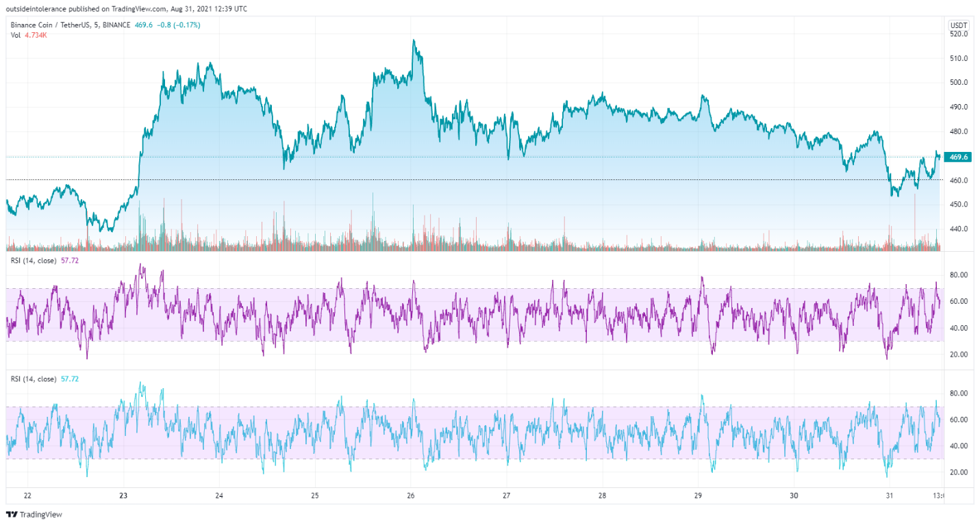Click the 480.0 price axis label

coord(958,131)
